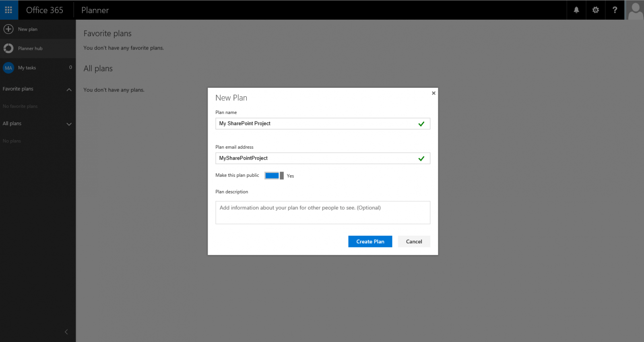Open the user profile avatar

[635, 10]
